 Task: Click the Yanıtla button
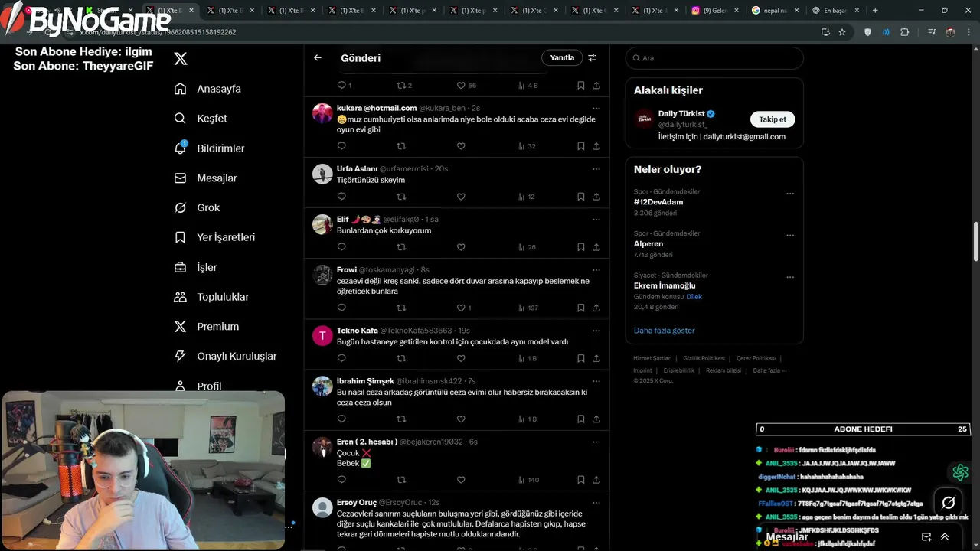(x=562, y=57)
